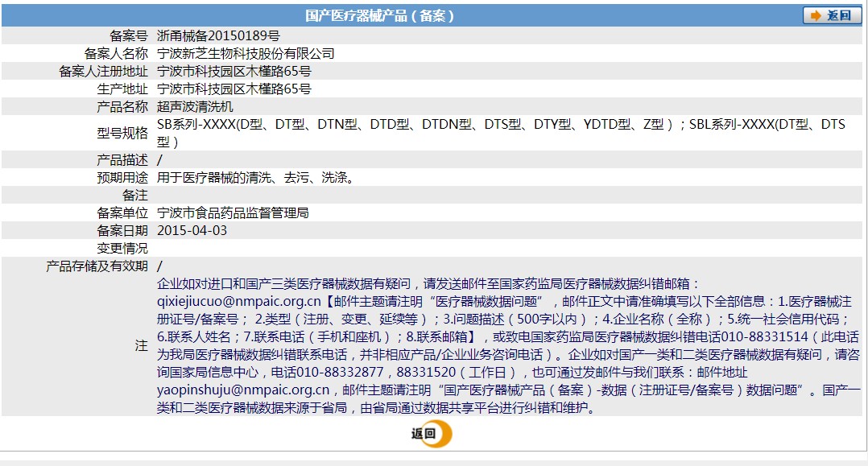Image resolution: width=868 pixels, height=466 pixels.
Task: Select the address value beside 生产地址
Action: tap(234, 89)
